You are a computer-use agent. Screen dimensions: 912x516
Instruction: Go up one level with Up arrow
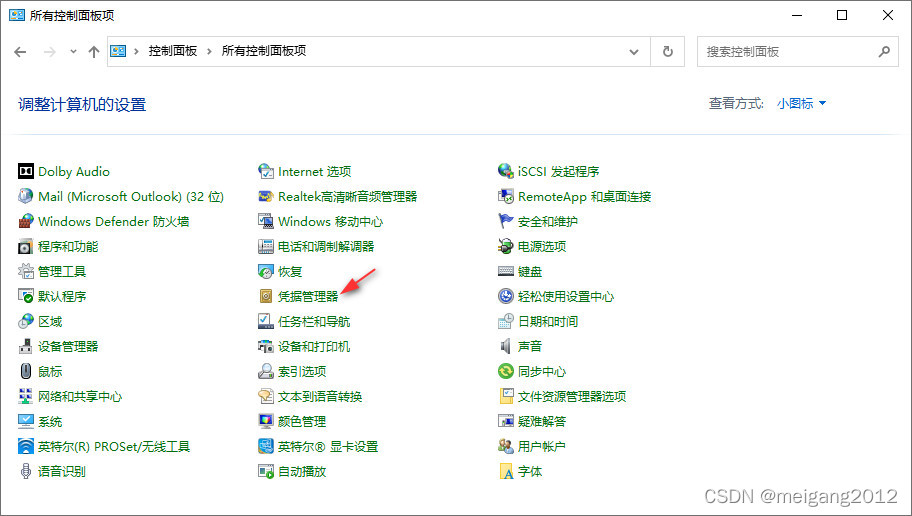94,52
